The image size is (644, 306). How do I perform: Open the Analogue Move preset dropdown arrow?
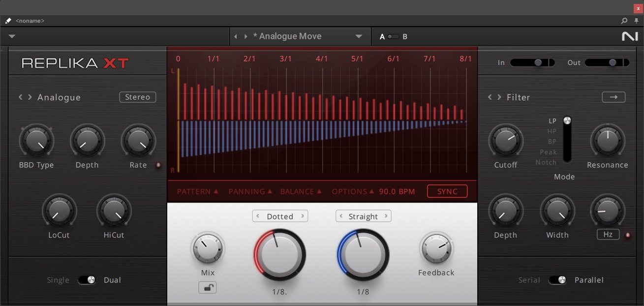coord(359,36)
